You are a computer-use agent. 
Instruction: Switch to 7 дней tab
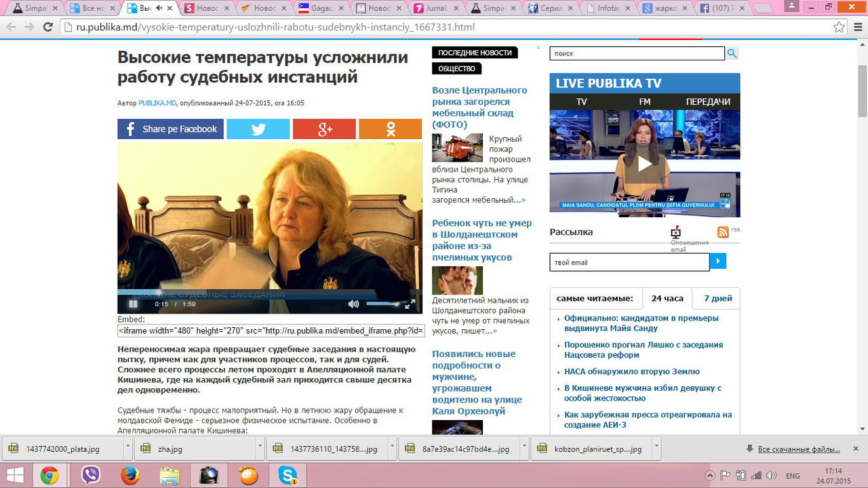click(717, 299)
